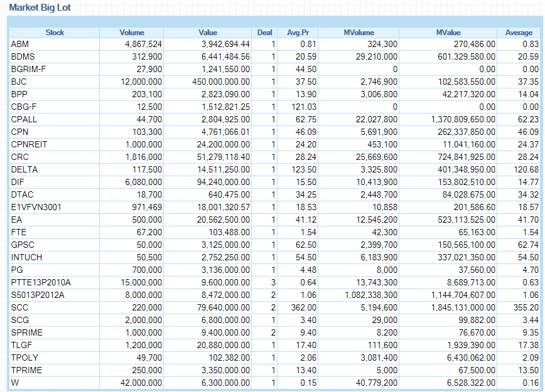545x392 pixels.
Task: Click the PG stock symbol
Action: pyautogui.click(x=17, y=270)
